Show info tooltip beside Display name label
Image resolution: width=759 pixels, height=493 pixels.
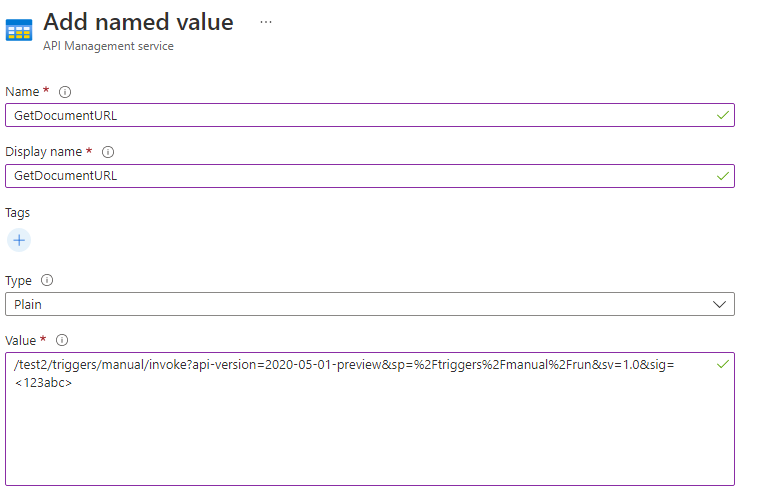pos(108,152)
